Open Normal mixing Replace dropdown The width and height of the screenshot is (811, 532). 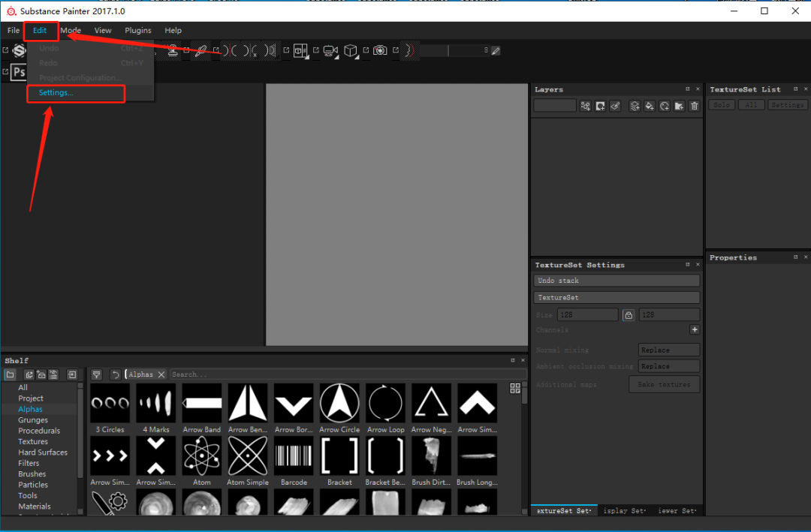669,350
